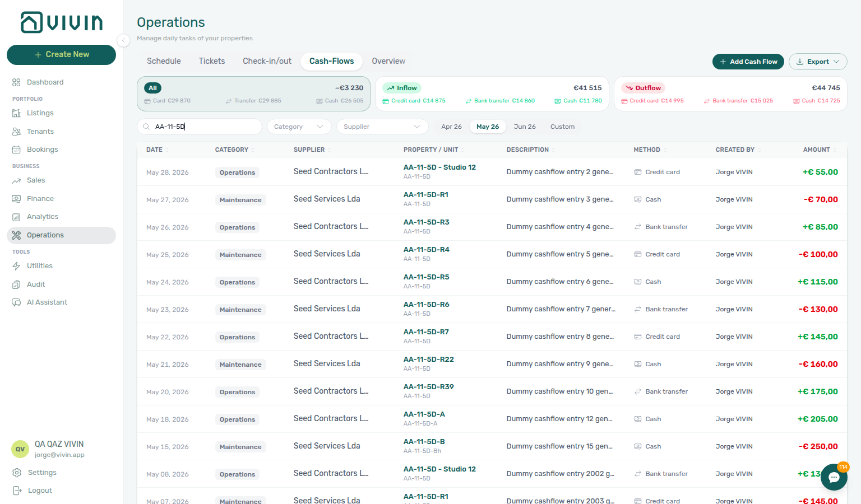Sort by the AMOUNT column header

tap(820, 150)
